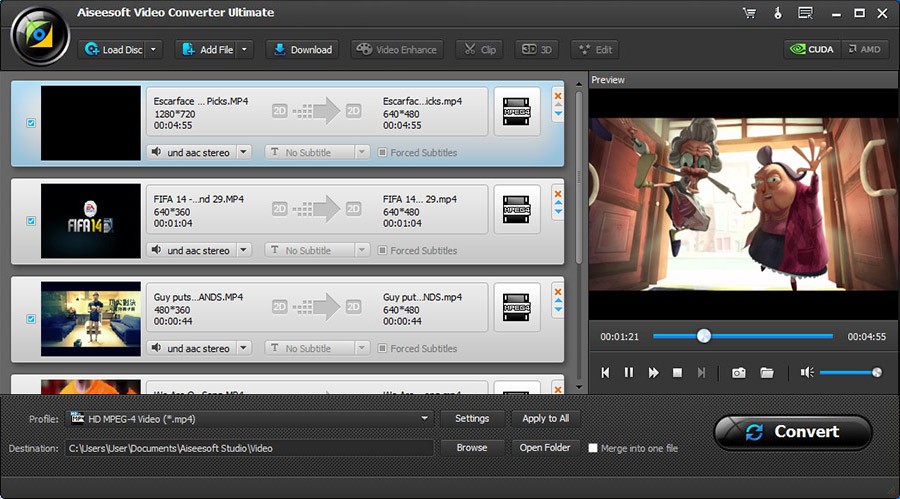Click Add File in toolbar
The width and height of the screenshot is (900, 499).
(207, 49)
